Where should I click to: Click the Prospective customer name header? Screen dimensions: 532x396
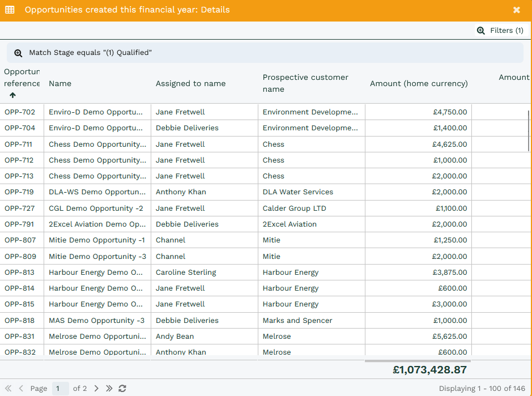point(305,83)
